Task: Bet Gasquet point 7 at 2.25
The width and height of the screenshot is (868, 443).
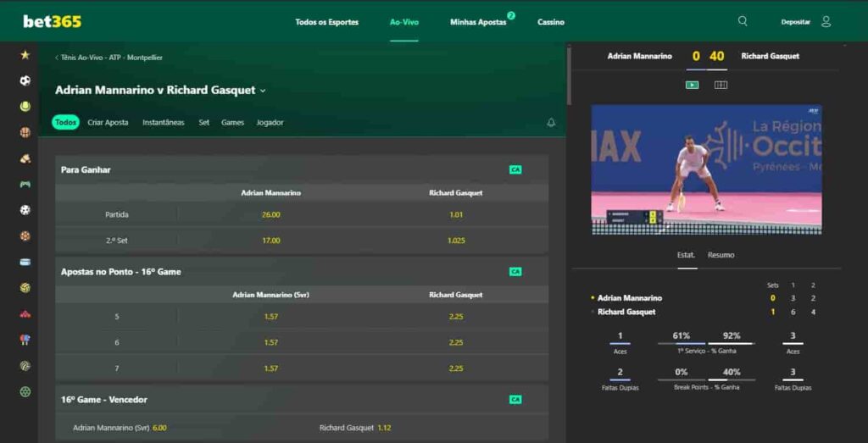Action: (x=456, y=368)
